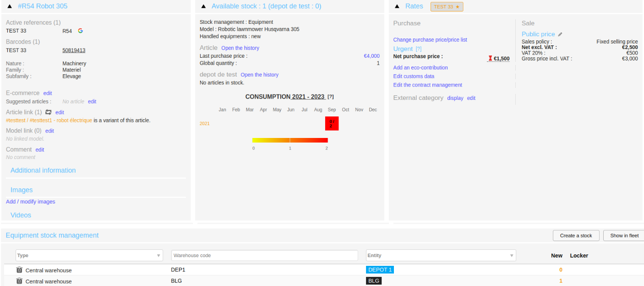Image resolution: width=644 pixels, height=286 pixels.
Task: Click Add / modify images
Action: tap(31, 202)
